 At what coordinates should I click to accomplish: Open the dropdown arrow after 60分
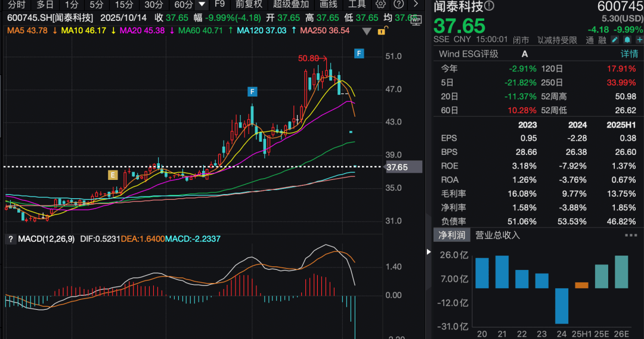(x=202, y=4)
